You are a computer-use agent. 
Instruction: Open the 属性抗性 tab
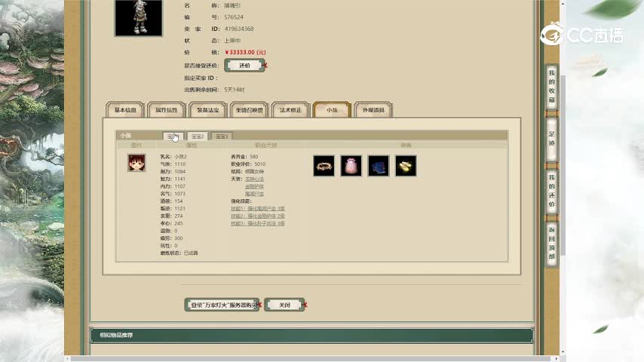tap(167, 110)
